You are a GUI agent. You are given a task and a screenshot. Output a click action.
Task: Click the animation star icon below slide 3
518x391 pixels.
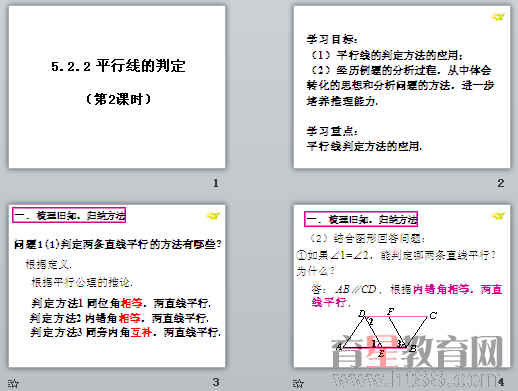[x=13, y=383]
